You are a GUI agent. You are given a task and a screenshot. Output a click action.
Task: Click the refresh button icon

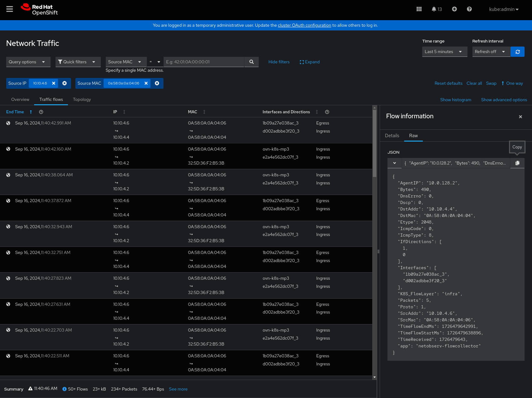click(x=517, y=52)
